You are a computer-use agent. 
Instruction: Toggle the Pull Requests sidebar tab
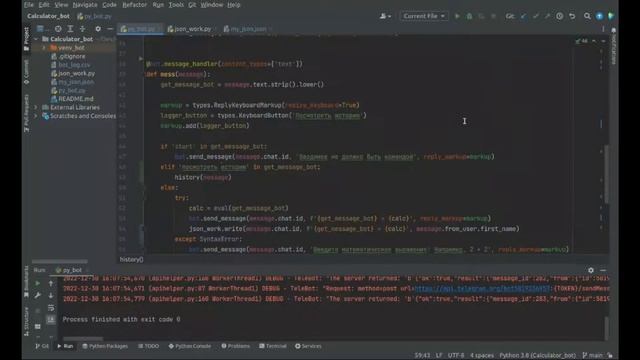pyautogui.click(x=27, y=113)
